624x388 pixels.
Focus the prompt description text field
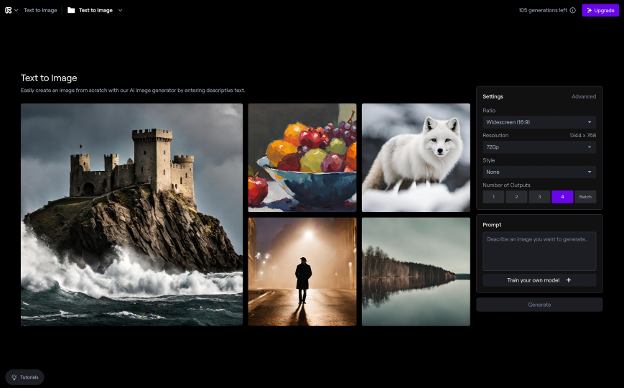pos(539,251)
